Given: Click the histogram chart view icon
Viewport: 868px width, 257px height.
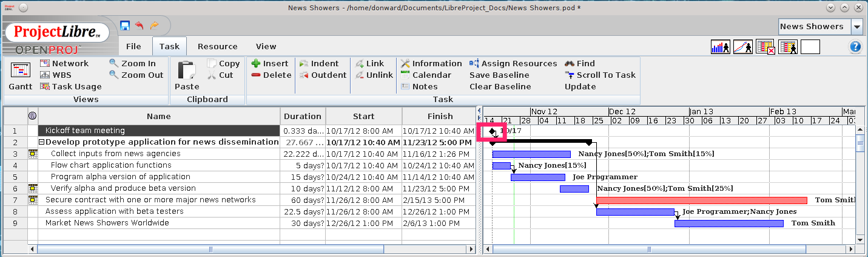Looking at the screenshot, I should 720,47.
